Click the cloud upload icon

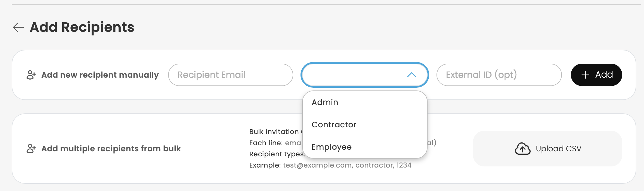[x=523, y=149]
